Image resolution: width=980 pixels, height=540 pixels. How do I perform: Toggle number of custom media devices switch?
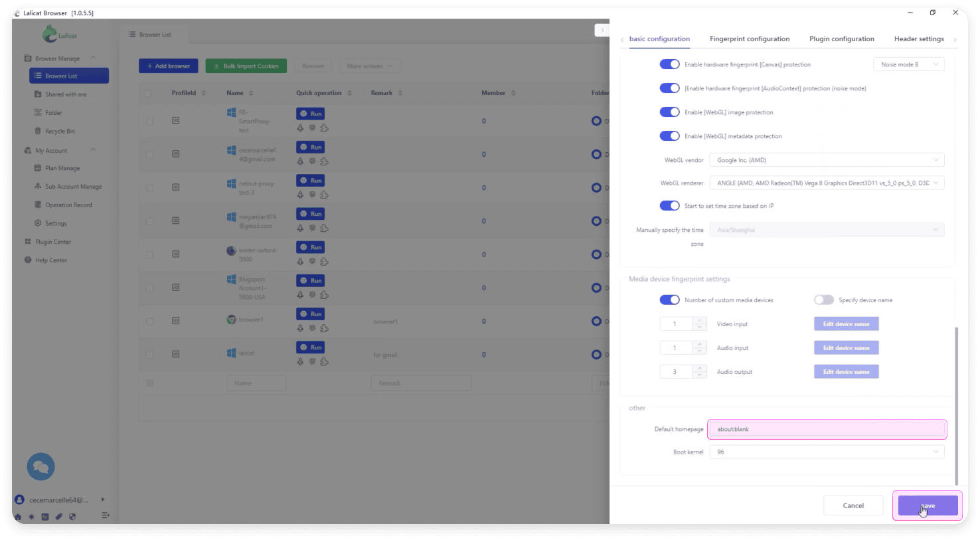pos(669,300)
